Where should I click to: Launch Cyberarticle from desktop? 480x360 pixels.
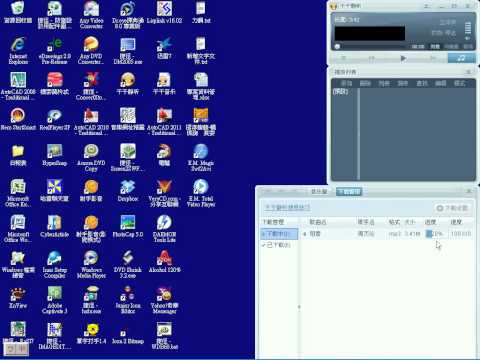(x=55, y=227)
